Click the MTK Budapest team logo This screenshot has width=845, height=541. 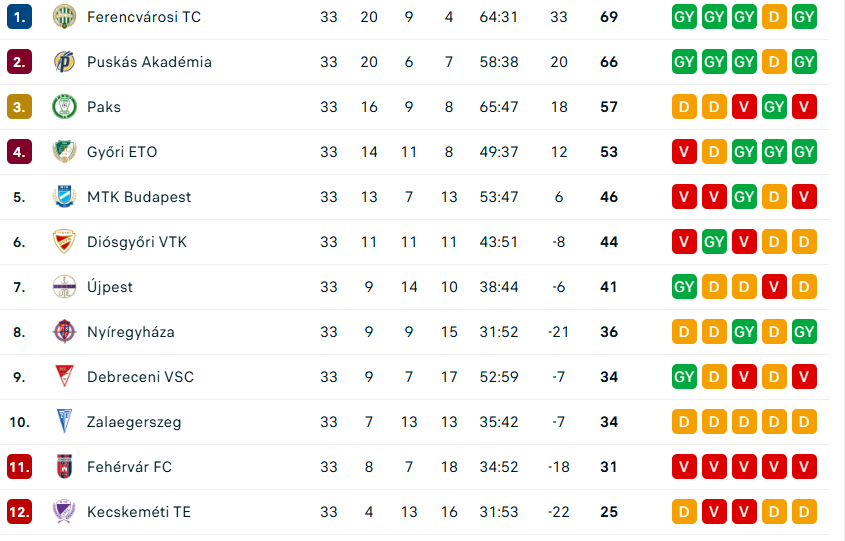pos(64,197)
